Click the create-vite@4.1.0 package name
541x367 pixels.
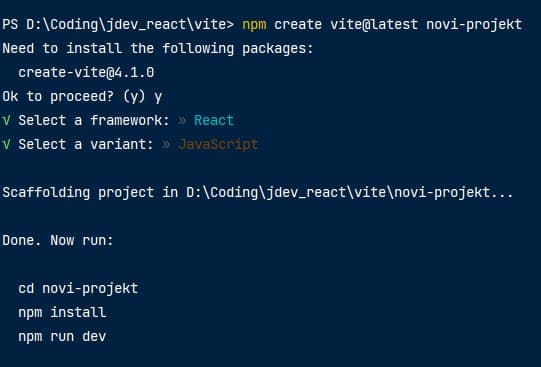pos(86,72)
